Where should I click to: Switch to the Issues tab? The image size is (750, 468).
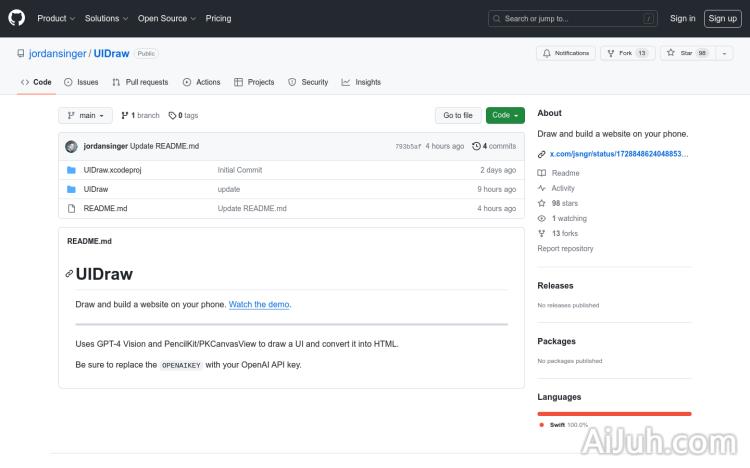point(82,82)
